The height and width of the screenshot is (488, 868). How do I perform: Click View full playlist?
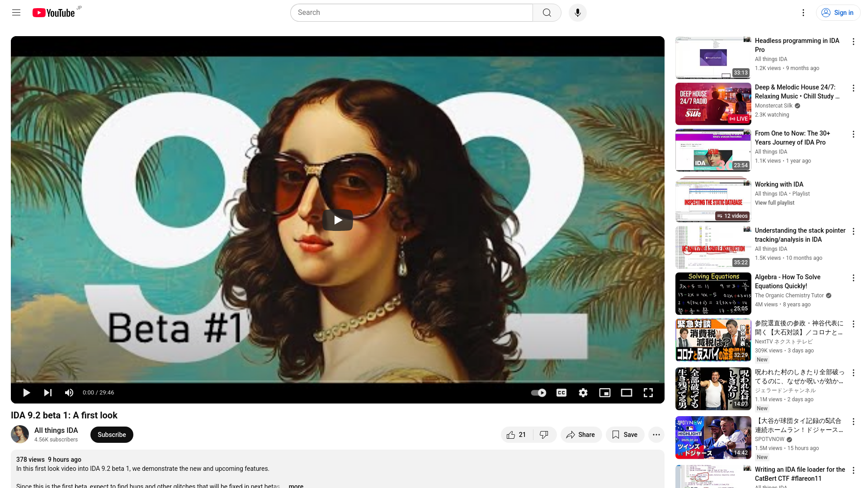click(x=774, y=203)
